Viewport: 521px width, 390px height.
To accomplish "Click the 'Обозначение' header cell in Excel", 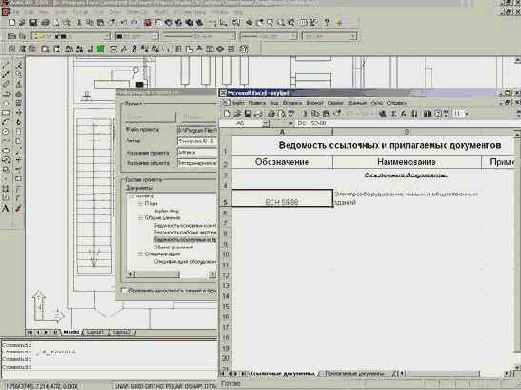I will pos(282,162).
